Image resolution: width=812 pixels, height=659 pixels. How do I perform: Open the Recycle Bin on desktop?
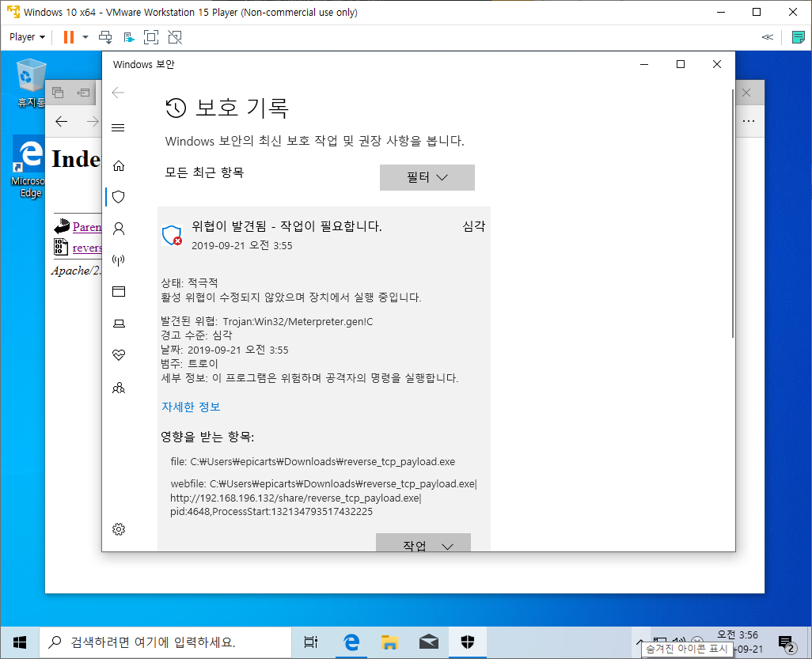pyautogui.click(x=31, y=83)
